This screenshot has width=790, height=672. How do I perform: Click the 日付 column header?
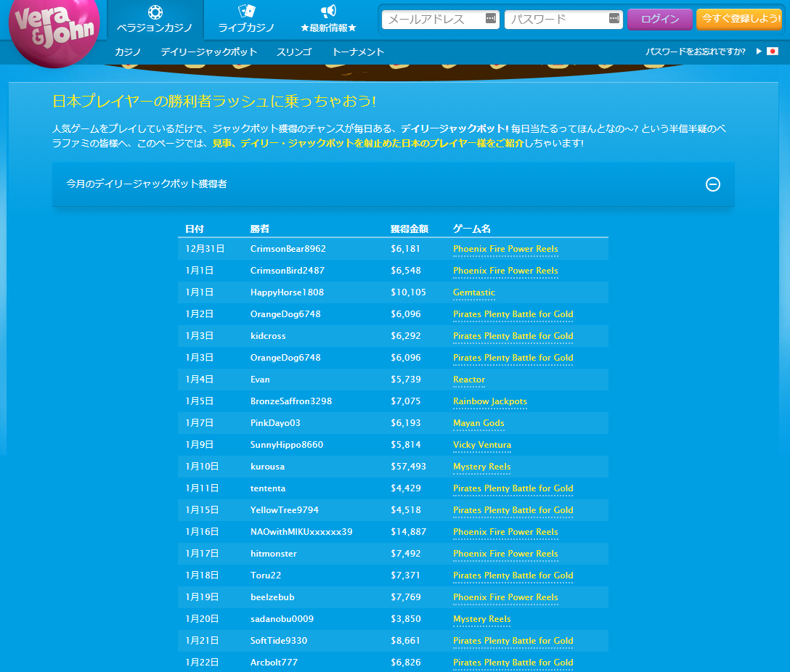195,229
